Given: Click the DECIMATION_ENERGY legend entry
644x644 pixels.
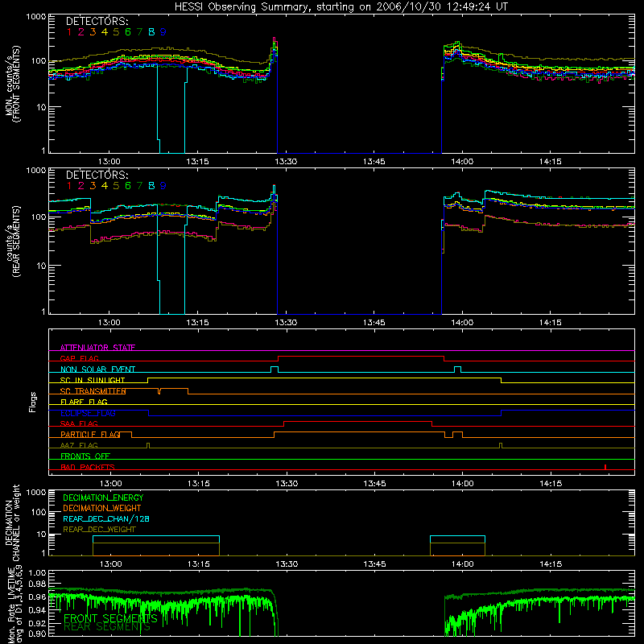Looking at the screenshot, I should pyautogui.click(x=103, y=497).
